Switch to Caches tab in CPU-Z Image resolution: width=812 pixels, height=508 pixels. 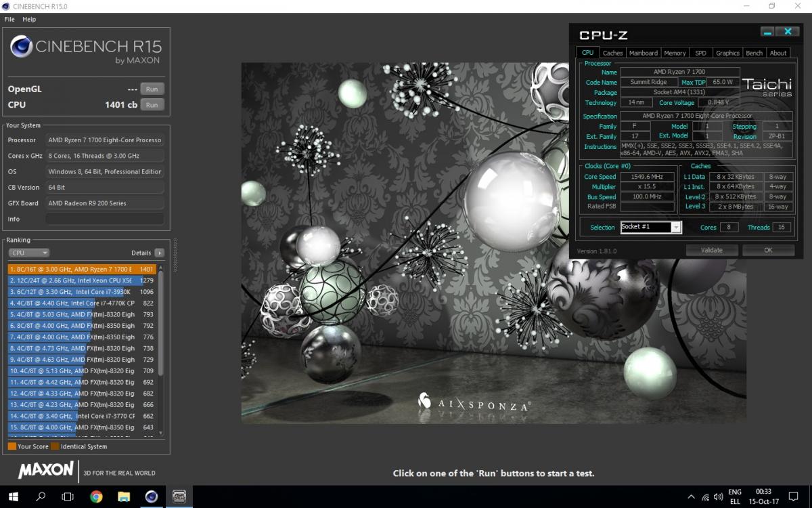612,53
